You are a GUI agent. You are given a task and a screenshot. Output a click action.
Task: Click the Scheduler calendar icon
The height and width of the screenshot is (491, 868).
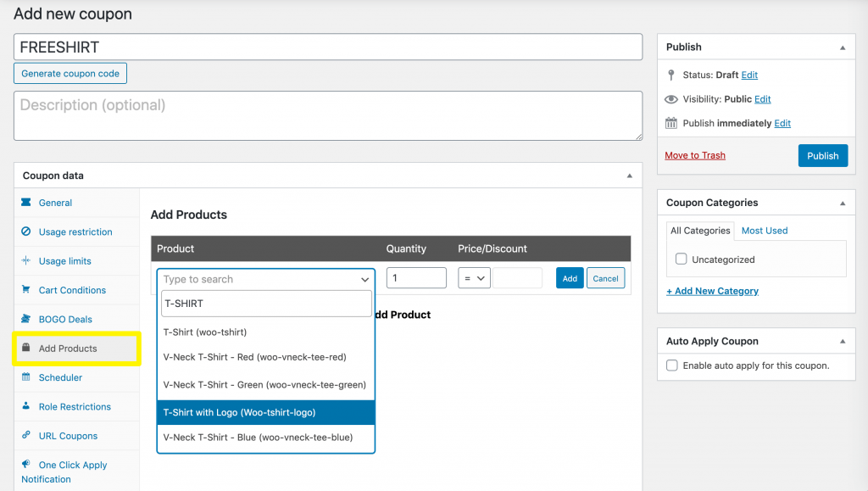click(25, 377)
